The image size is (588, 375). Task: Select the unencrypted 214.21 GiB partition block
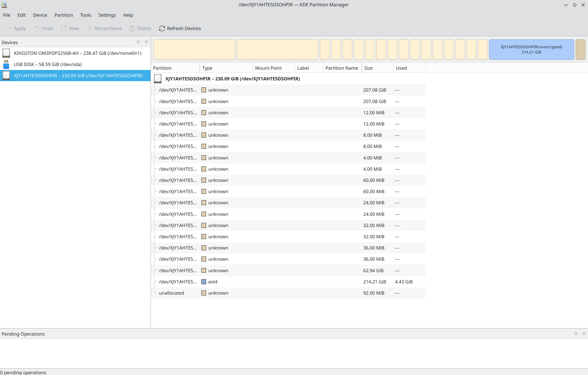click(x=531, y=50)
